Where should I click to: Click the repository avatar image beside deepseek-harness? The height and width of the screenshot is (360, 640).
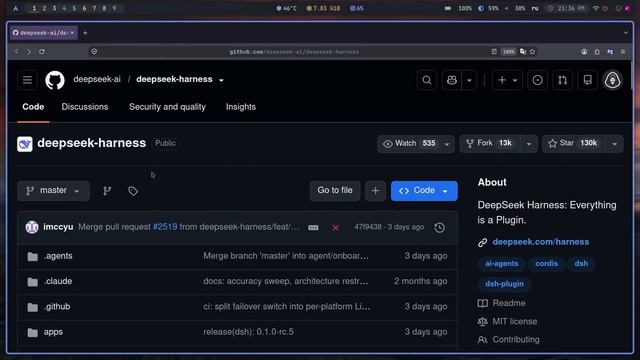(x=25, y=144)
